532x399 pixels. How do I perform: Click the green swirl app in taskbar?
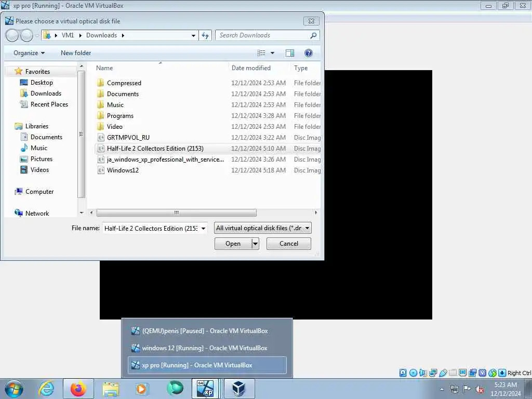[175, 388]
